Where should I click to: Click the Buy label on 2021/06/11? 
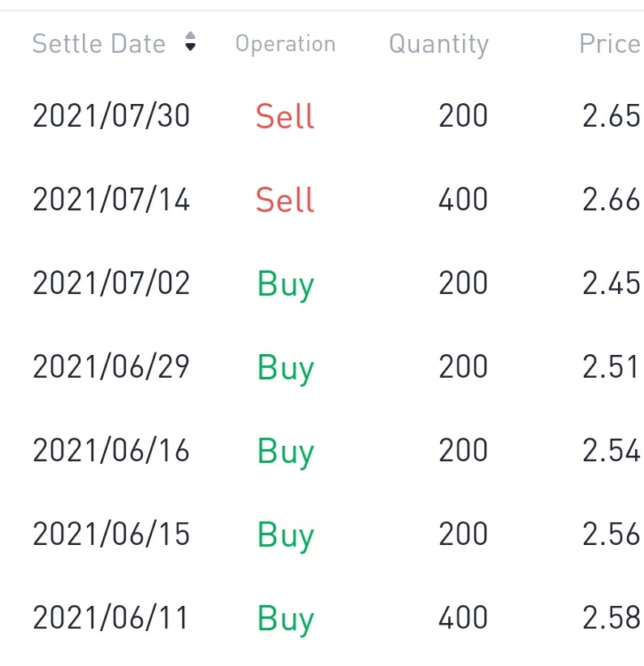(285, 619)
